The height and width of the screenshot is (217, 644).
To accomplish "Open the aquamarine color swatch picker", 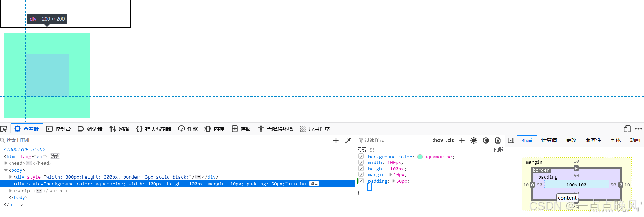I will coord(420,157).
